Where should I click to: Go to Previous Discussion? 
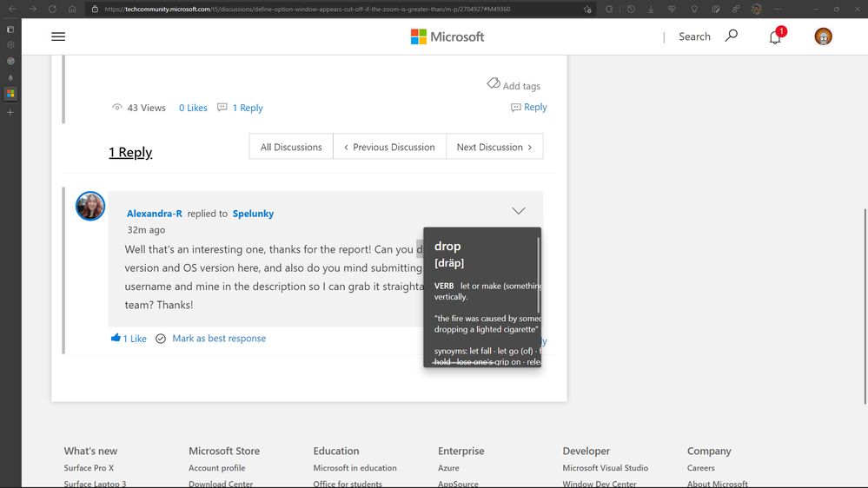coord(390,147)
